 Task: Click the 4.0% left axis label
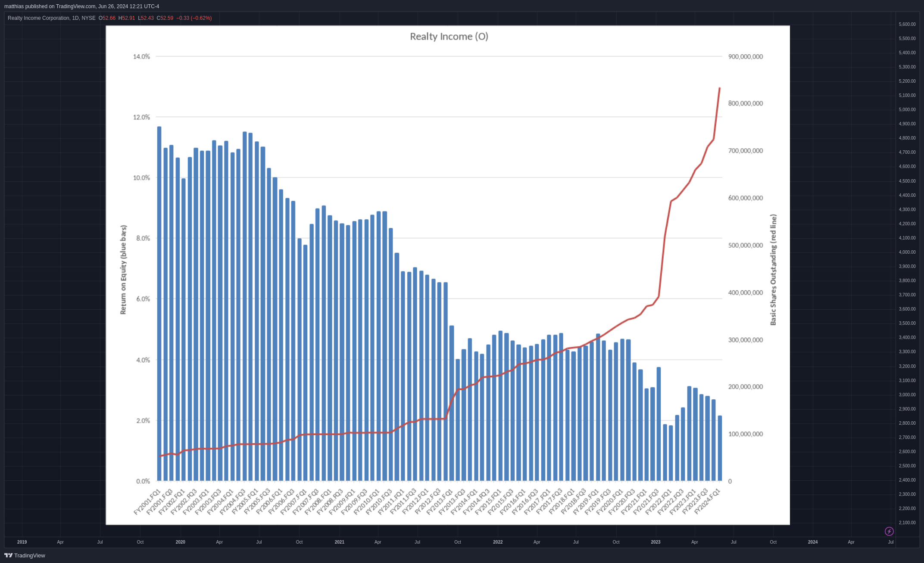(x=143, y=360)
